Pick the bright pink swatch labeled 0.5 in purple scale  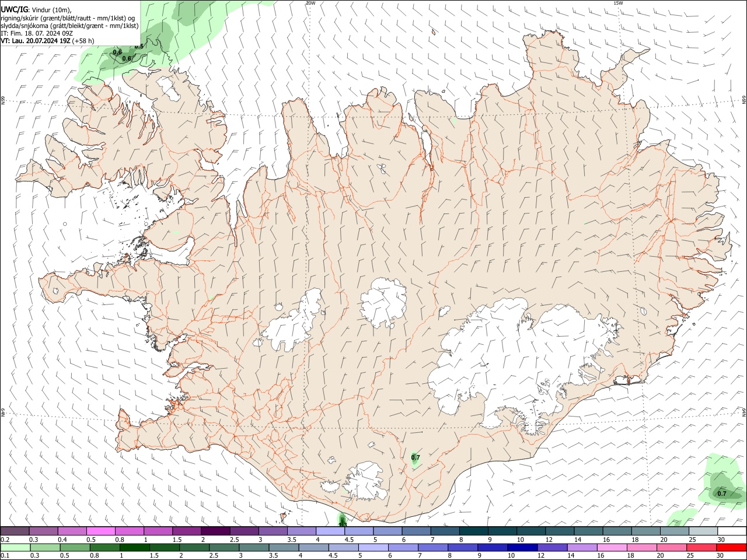100,531
